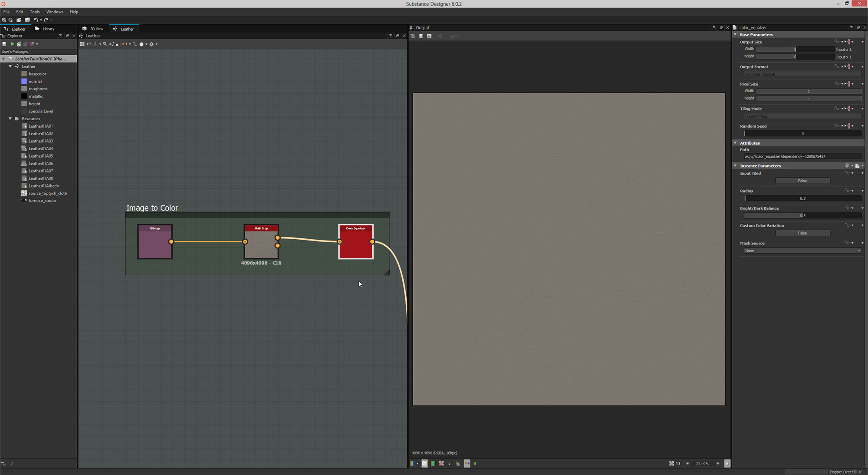Click the histogram icon in Output view
The height and width of the screenshot is (475, 868).
458,463
